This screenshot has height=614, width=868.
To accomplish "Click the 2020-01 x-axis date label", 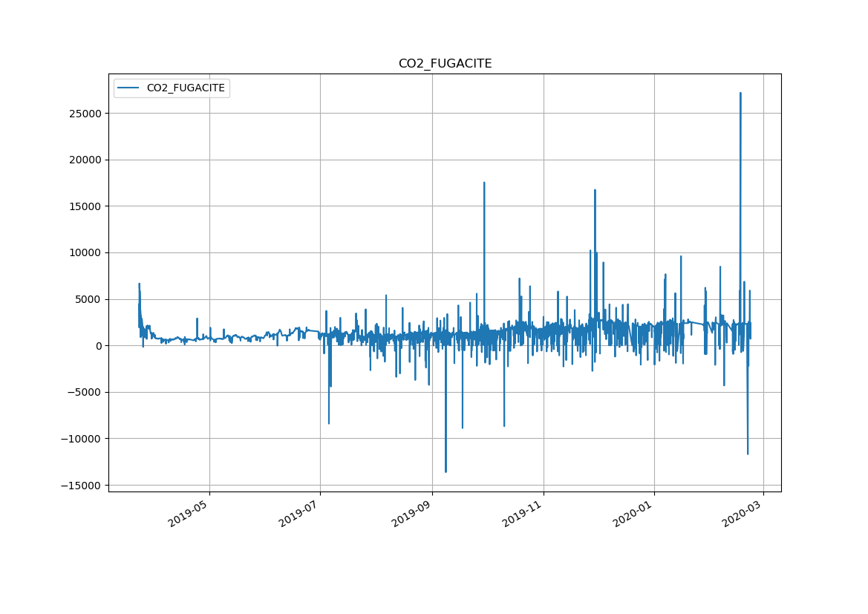I will click(x=635, y=512).
